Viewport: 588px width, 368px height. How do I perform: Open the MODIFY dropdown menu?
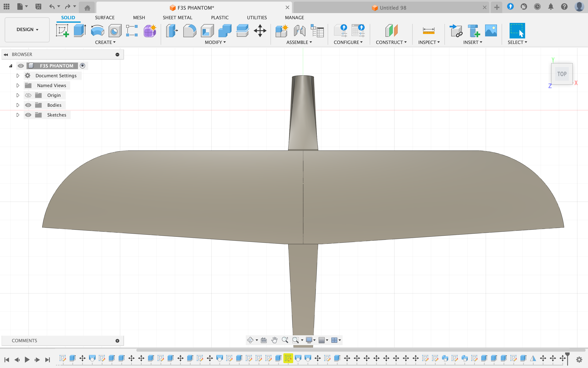pos(215,42)
